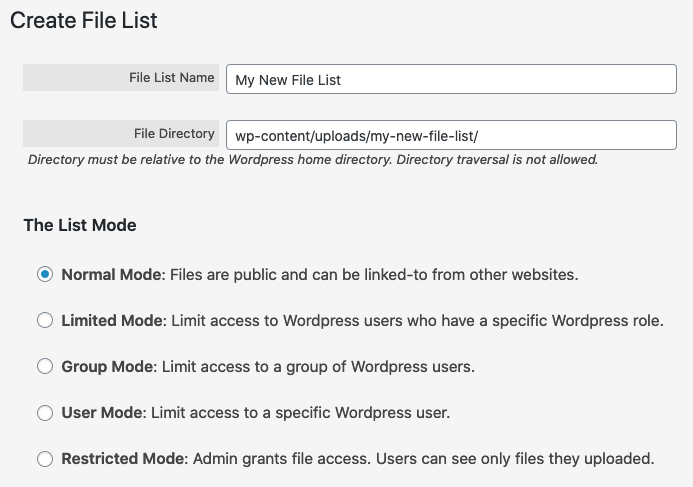Choose the Limited Mode radio button

tap(45, 320)
